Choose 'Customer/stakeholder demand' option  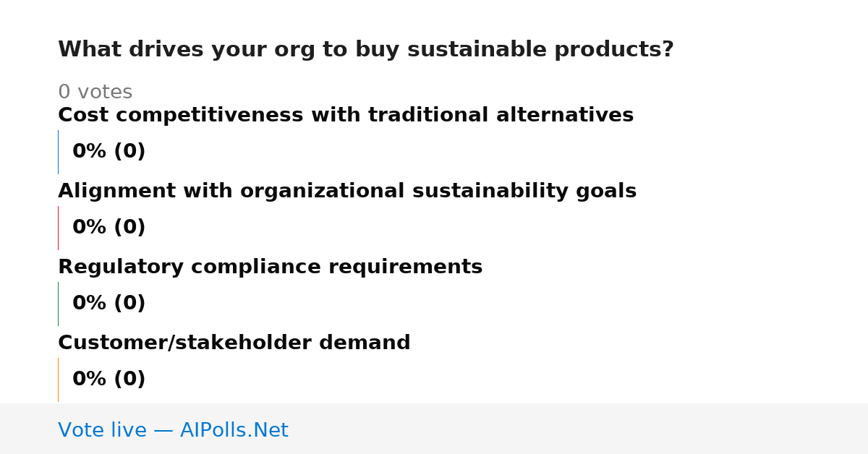coord(234,343)
